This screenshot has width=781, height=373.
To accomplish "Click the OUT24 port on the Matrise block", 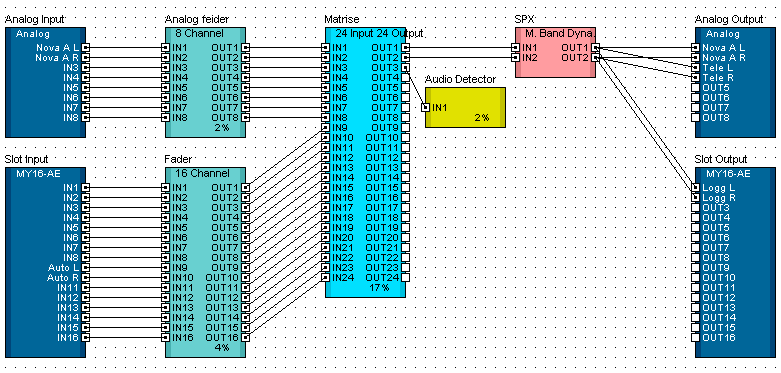I will (405, 277).
